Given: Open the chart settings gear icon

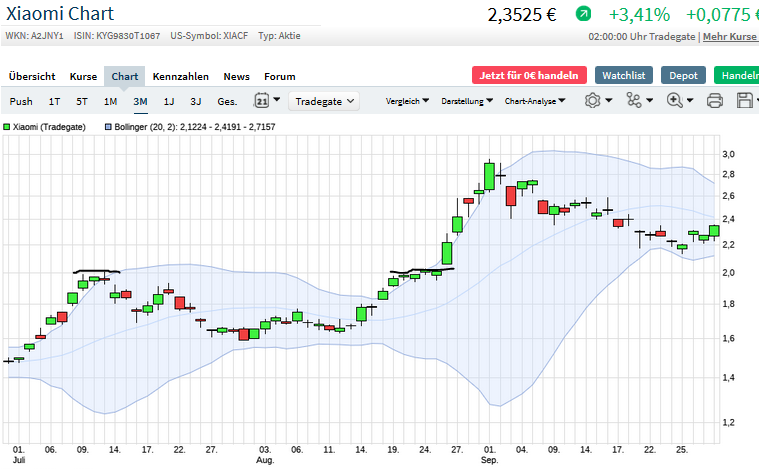Looking at the screenshot, I should [592, 101].
